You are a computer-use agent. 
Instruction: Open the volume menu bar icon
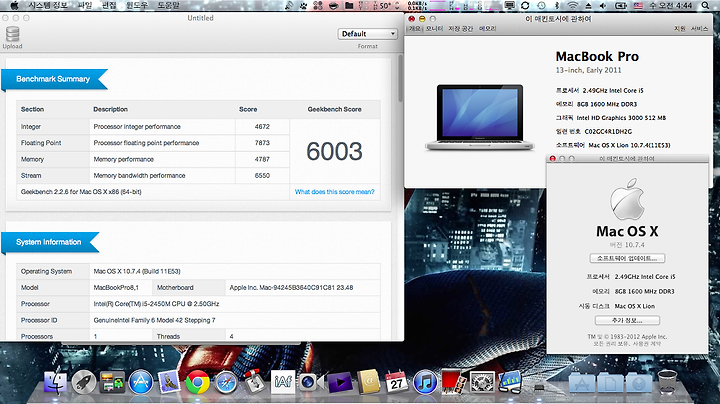(x=603, y=6)
